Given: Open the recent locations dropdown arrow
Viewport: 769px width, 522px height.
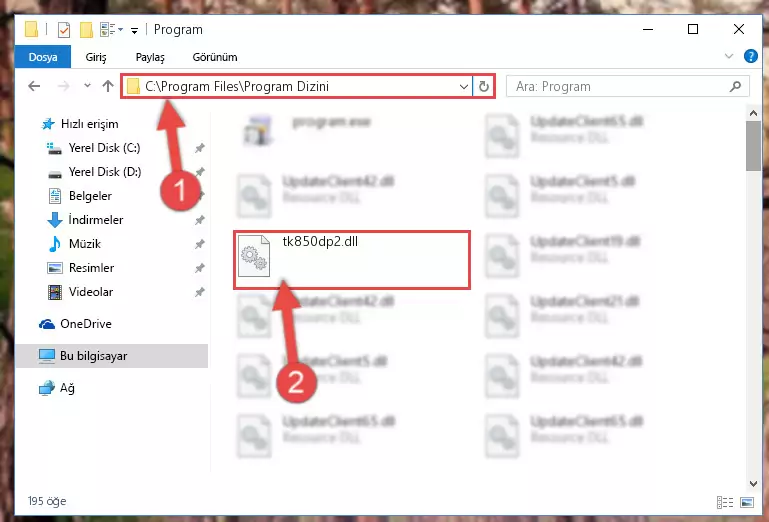Looking at the screenshot, I should [x=87, y=86].
